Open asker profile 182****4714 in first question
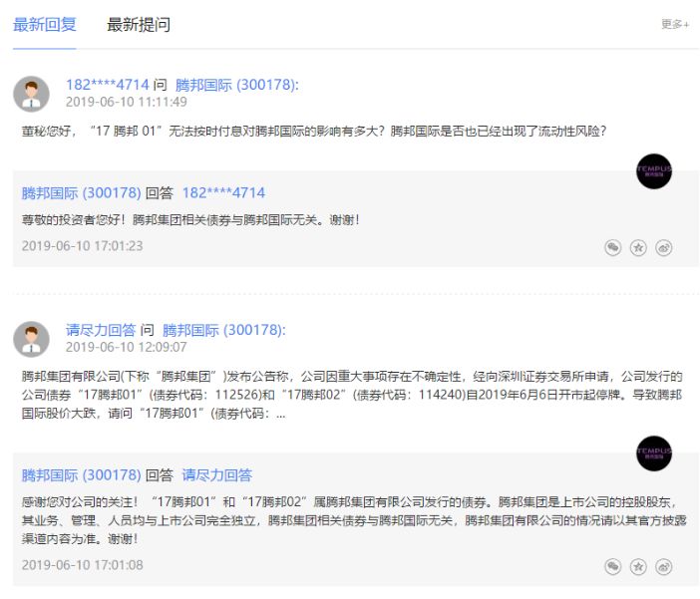This screenshot has height=599, width=700. click(x=107, y=85)
